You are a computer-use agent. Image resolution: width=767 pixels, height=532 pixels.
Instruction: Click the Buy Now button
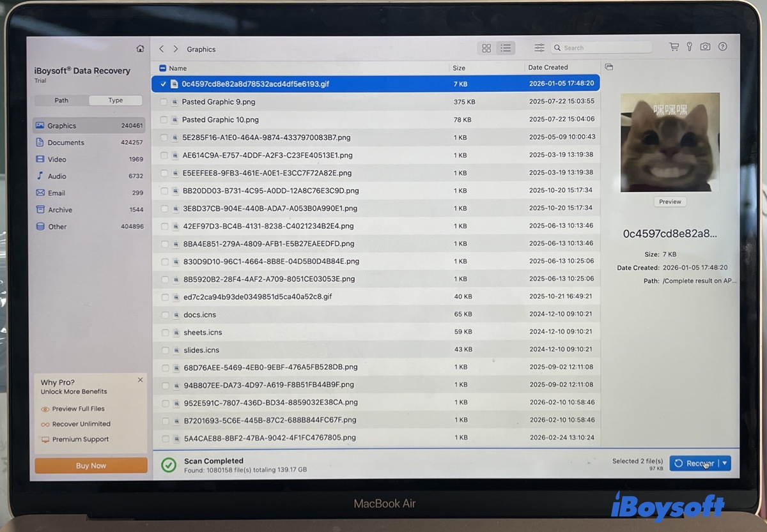[x=90, y=466]
